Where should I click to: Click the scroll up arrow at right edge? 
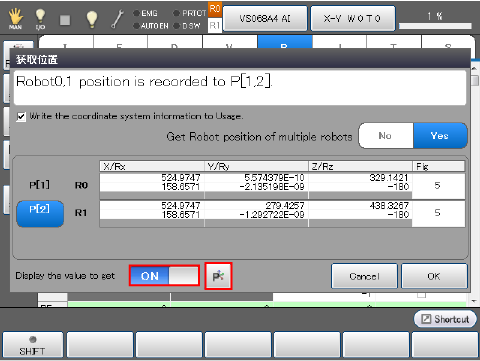point(475,68)
